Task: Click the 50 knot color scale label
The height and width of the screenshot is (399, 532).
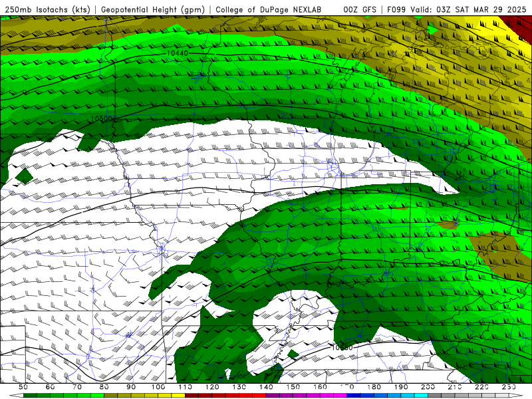Action: 23,387
